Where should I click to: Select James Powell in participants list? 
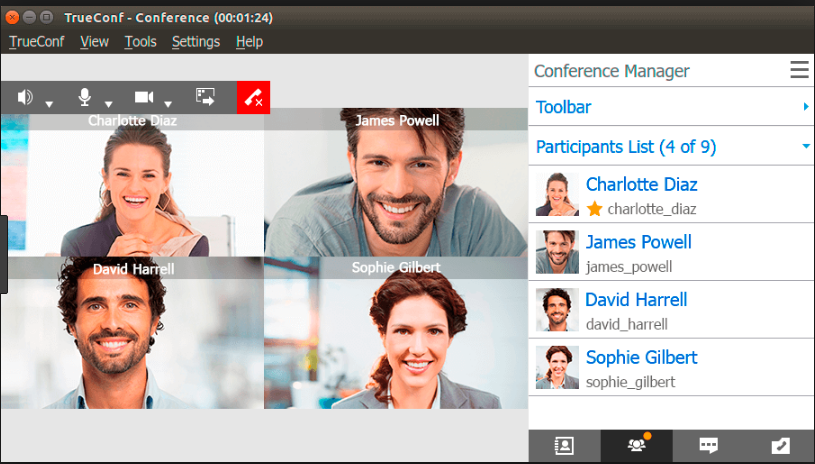coord(638,242)
